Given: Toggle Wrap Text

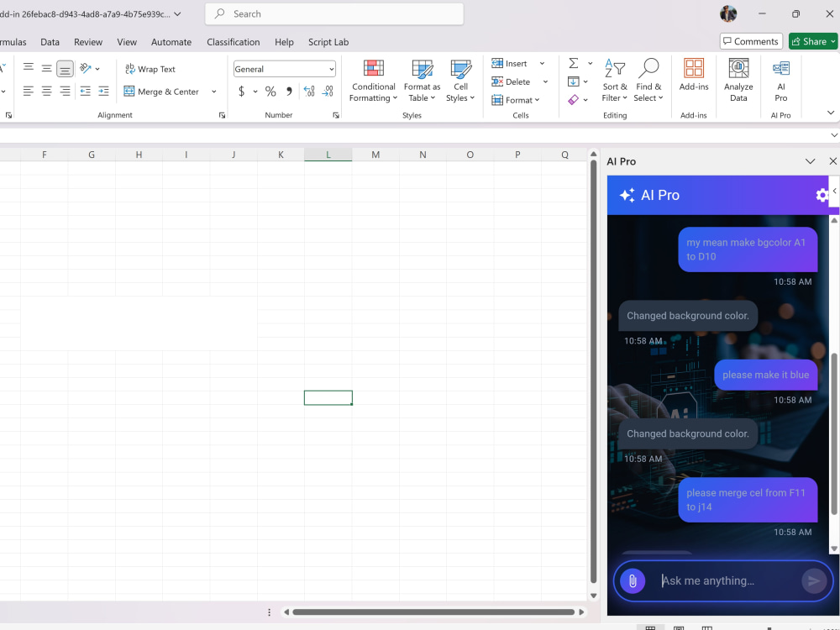Looking at the screenshot, I should click(x=150, y=69).
